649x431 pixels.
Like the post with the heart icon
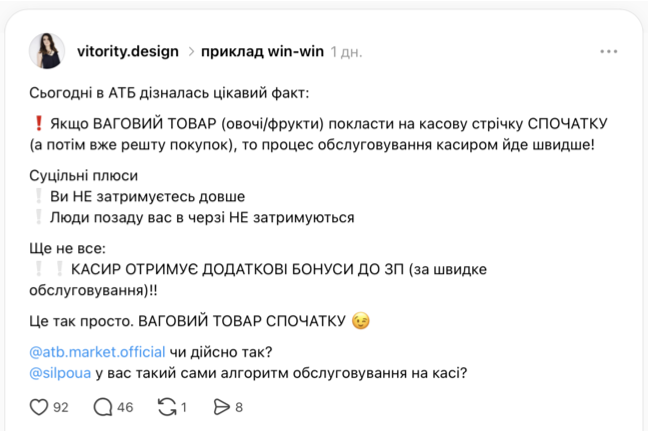coord(40,407)
